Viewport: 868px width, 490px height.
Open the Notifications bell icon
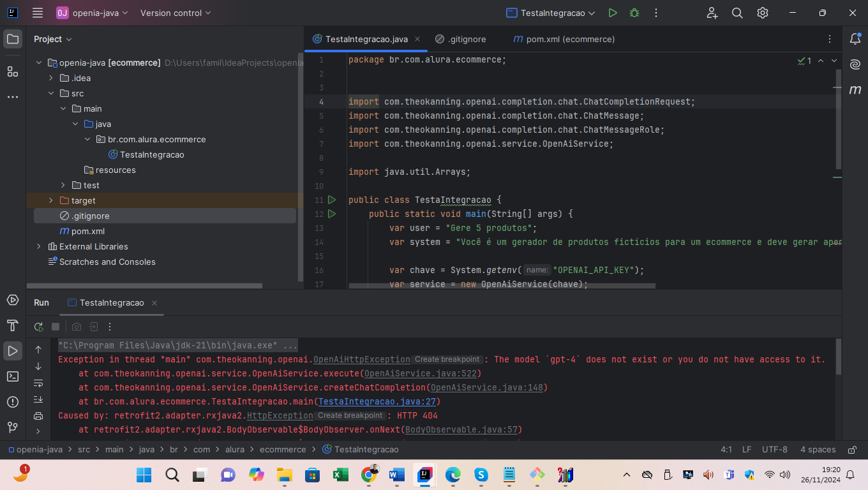tap(855, 39)
